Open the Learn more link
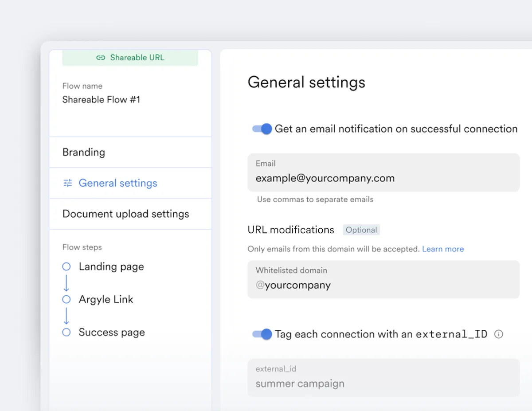Viewport: 532px width, 411px height. click(443, 249)
